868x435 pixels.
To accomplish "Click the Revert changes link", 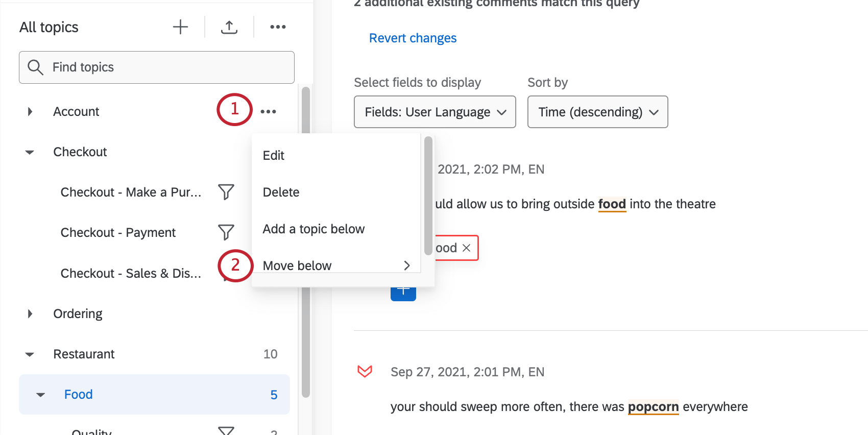I will pyautogui.click(x=413, y=38).
